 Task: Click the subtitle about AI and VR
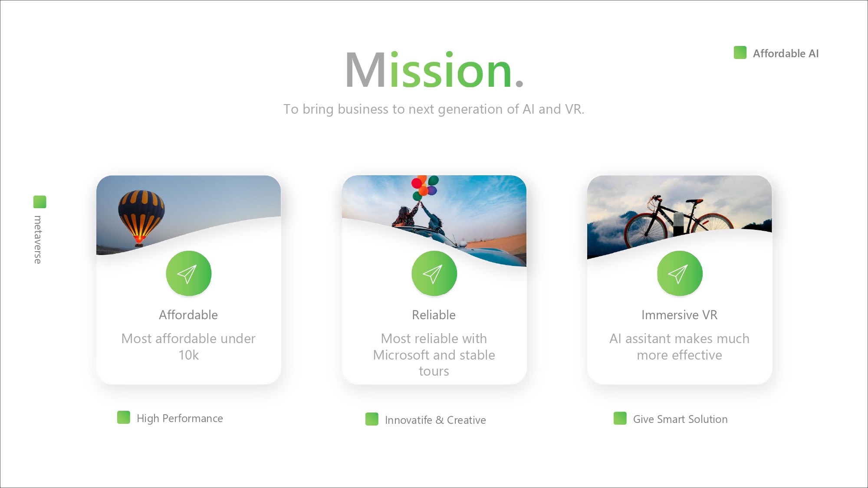pyautogui.click(x=434, y=109)
